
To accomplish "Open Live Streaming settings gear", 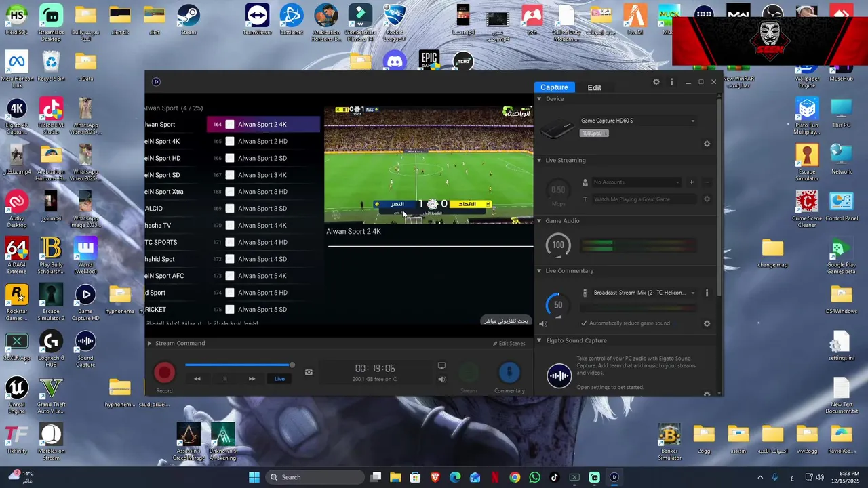I will tap(707, 199).
